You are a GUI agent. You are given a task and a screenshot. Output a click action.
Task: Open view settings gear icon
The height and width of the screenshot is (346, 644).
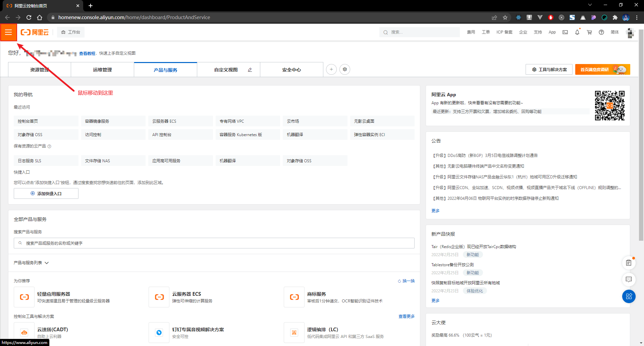[345, 69]
